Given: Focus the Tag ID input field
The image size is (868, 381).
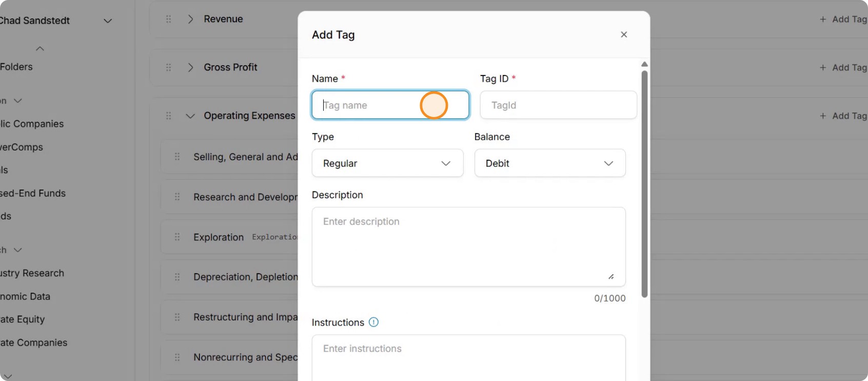Looking at the screenshot, I should [558, 105].
